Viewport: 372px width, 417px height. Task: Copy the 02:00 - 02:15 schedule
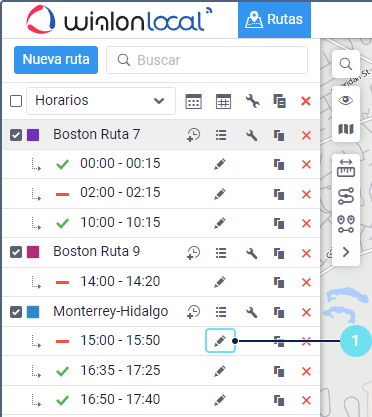click(x=279, y=194)
